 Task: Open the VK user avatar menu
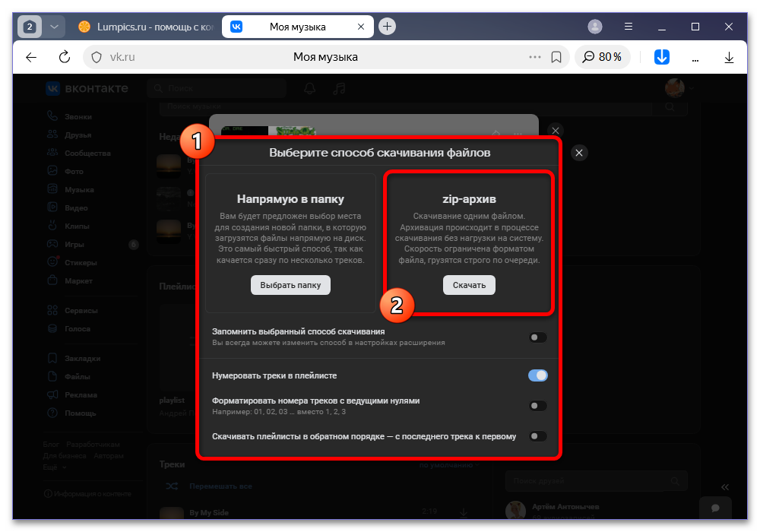(678, 88)
